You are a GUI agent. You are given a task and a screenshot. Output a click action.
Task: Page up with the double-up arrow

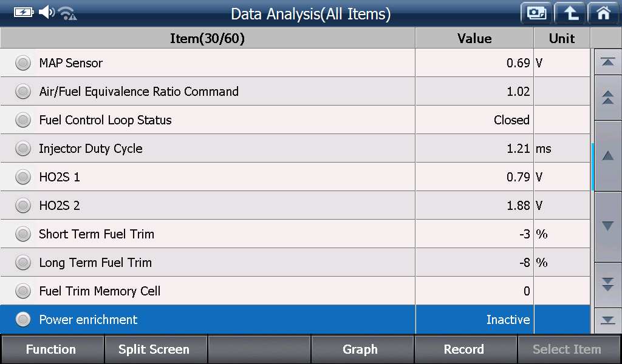click(x=607, y=98)
